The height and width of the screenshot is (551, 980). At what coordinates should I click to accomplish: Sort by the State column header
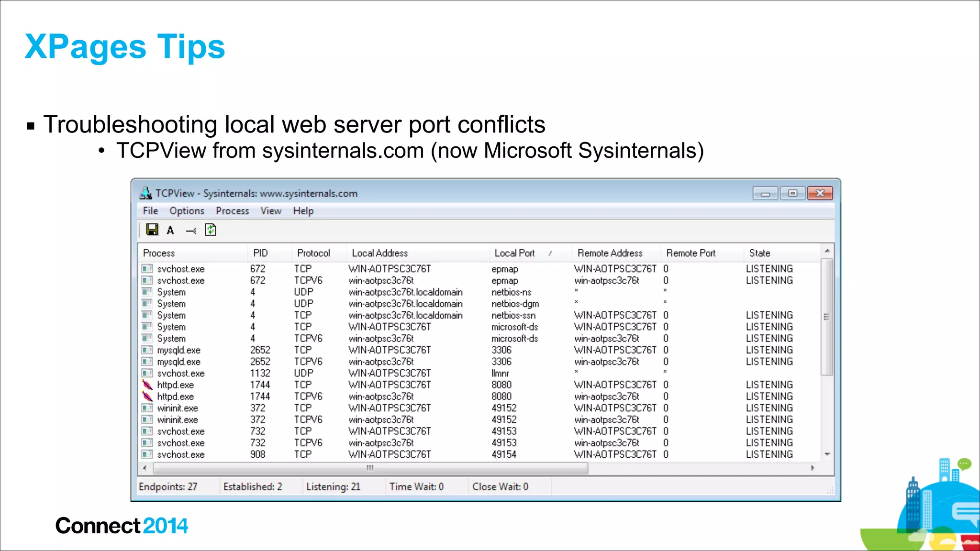point(782,253)
